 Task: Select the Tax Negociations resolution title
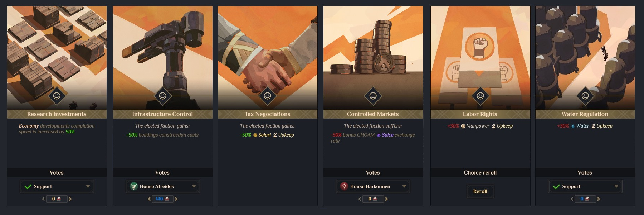point(267,114)
